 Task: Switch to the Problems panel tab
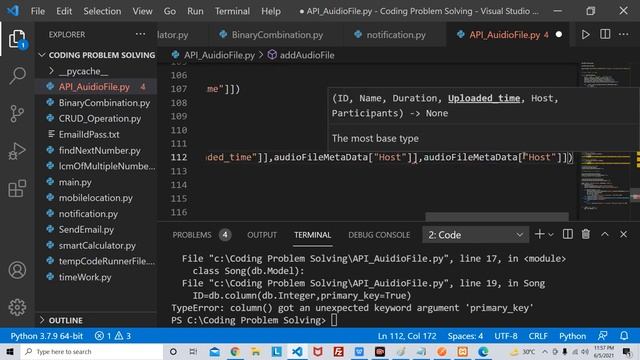point(201,235)
